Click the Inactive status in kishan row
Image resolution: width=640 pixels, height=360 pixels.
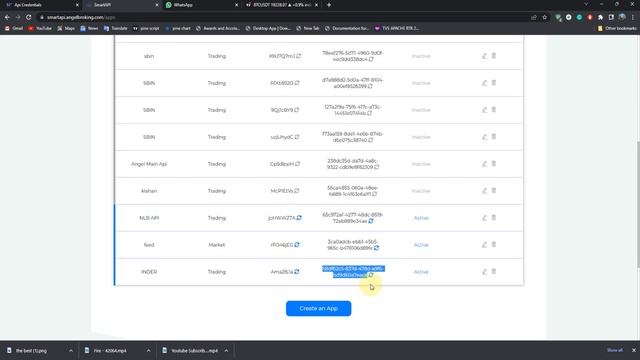[x=421, y=191]
